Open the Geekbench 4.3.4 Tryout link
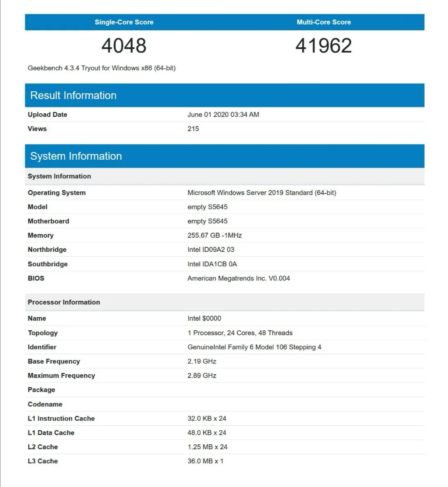The height and width of the screenshot is (487, 448). 102,68
